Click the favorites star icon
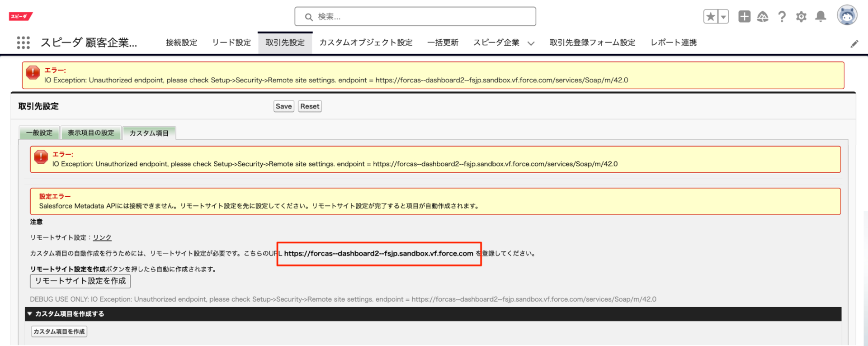 click(x=711, y=17)
